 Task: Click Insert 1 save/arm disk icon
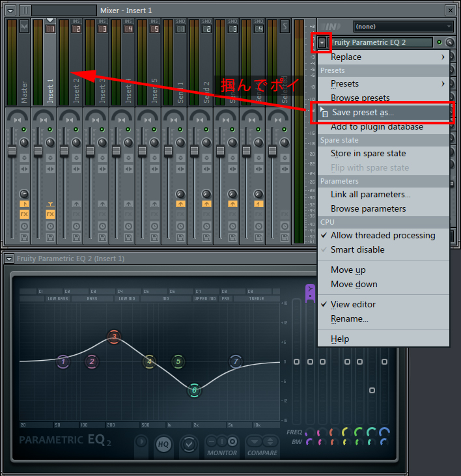50,238
